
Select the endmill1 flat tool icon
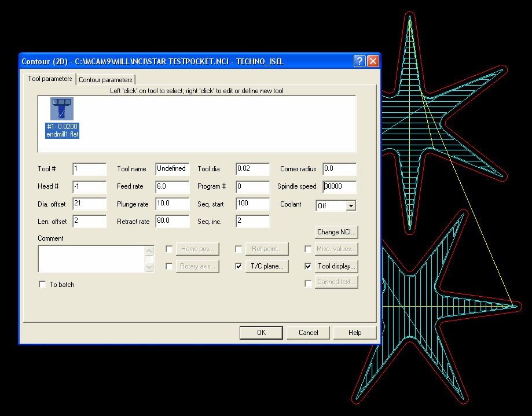(61, 109)
